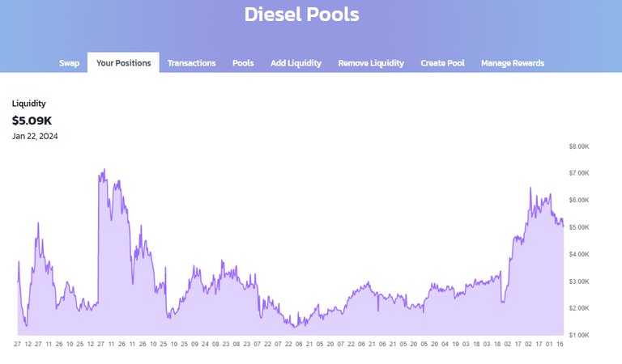Open the Pools tab
This screenshot has width=622, height=364.
click(x=243, y=63)
